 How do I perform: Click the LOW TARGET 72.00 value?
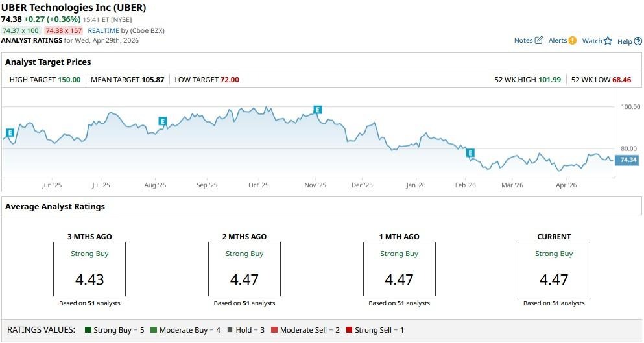230,80
